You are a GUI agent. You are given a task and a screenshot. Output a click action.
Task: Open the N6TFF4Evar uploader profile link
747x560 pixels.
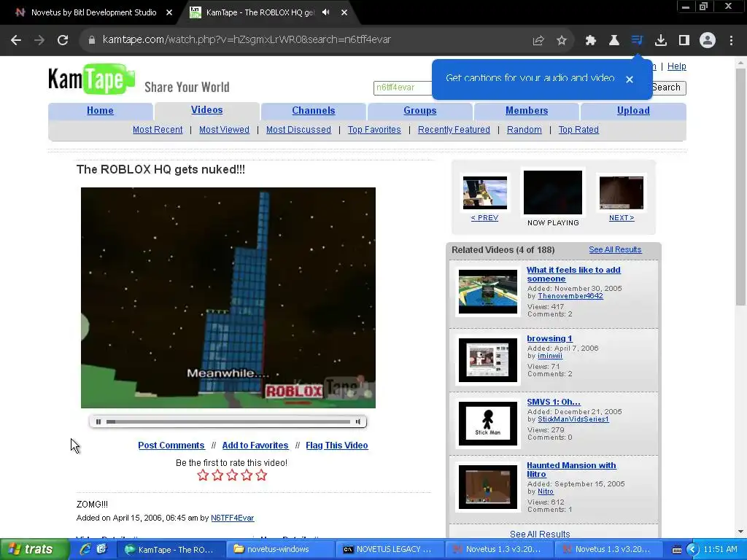click(x=233, y=518)
